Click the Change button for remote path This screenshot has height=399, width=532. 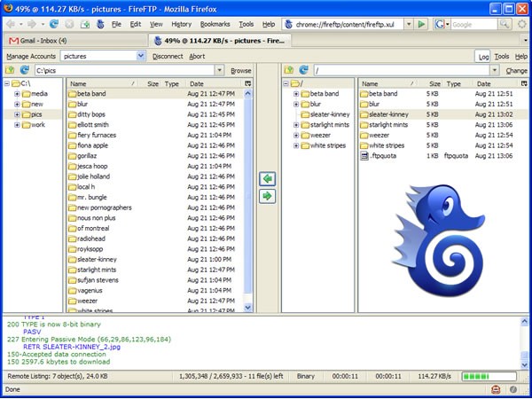point(517,71)
